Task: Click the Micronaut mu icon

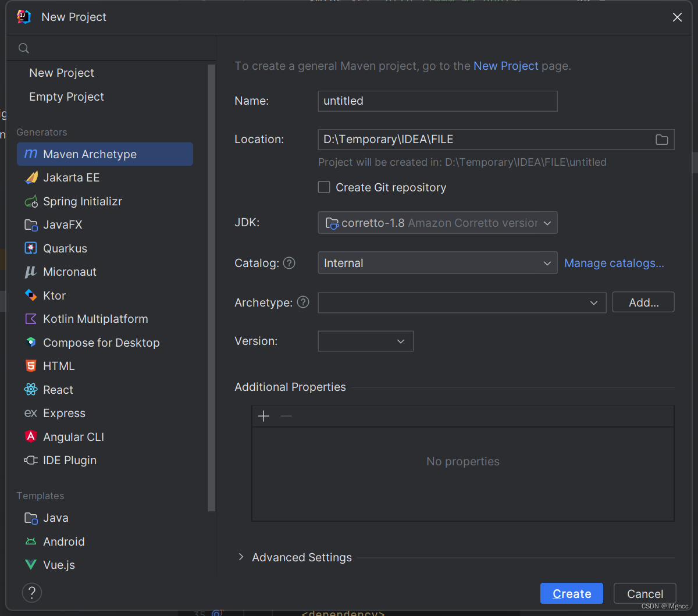Action: pyautogui.click(x=31, y=272)
